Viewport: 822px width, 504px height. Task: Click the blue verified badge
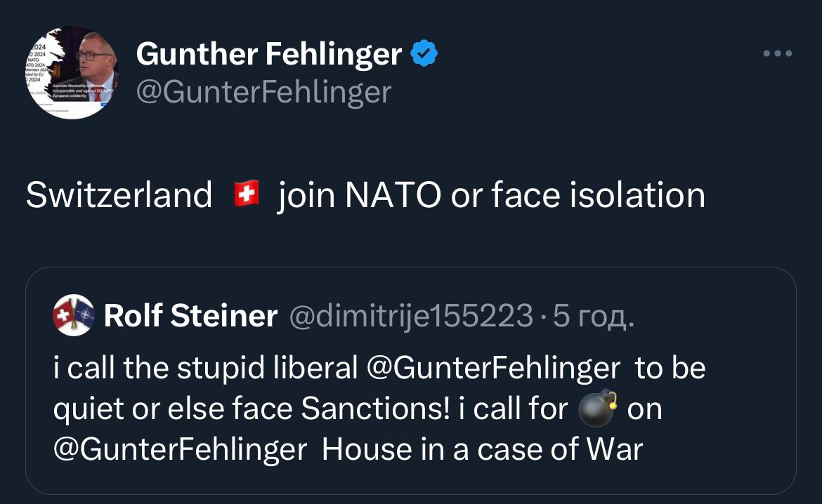coord(425,54)
